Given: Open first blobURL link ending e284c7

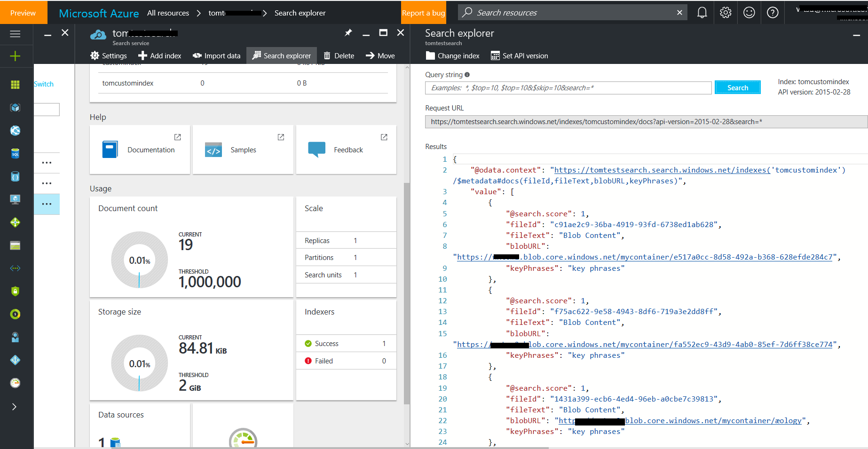Looking at the screenshot, I should (645, 257).
